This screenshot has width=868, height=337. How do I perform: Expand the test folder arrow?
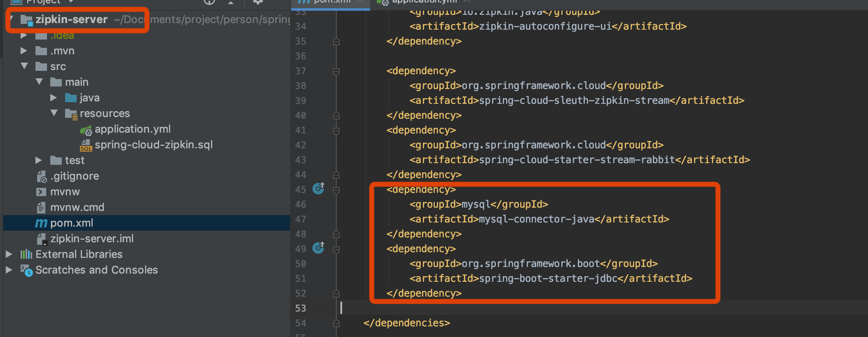click(39, 160)
